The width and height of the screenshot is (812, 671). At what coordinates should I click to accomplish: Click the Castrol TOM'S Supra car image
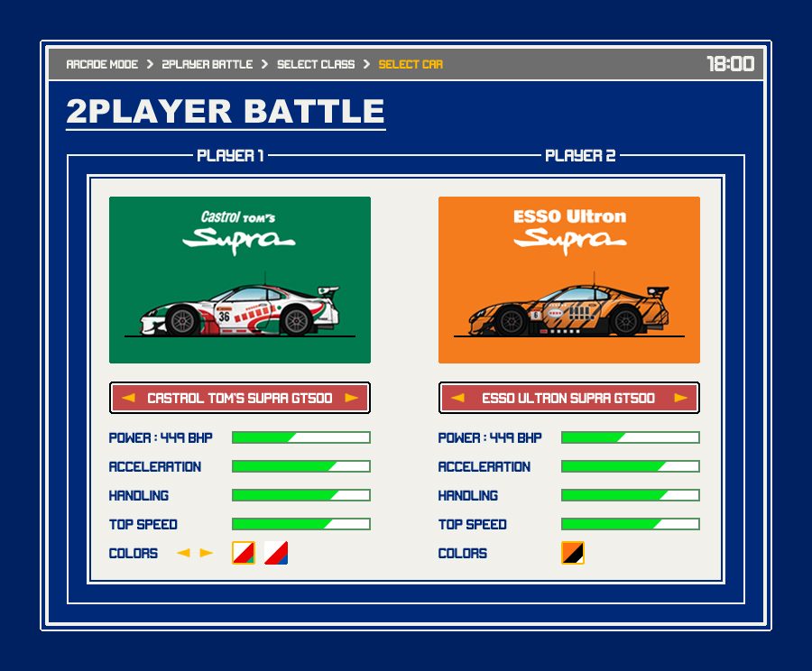240,280
